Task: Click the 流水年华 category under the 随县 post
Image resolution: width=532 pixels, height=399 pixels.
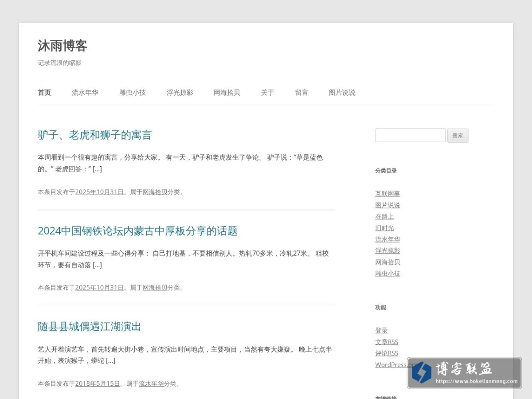Action: tap(151, 384)
